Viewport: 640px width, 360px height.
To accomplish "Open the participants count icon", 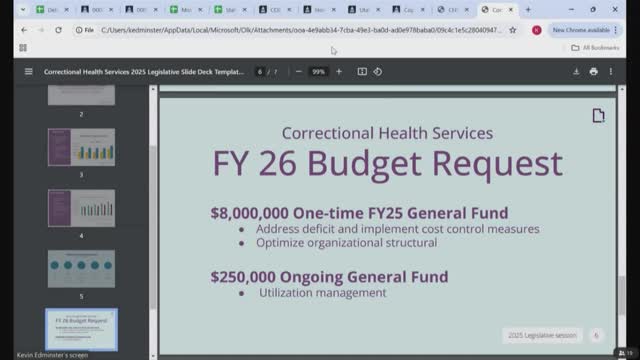I will [626, 353].
